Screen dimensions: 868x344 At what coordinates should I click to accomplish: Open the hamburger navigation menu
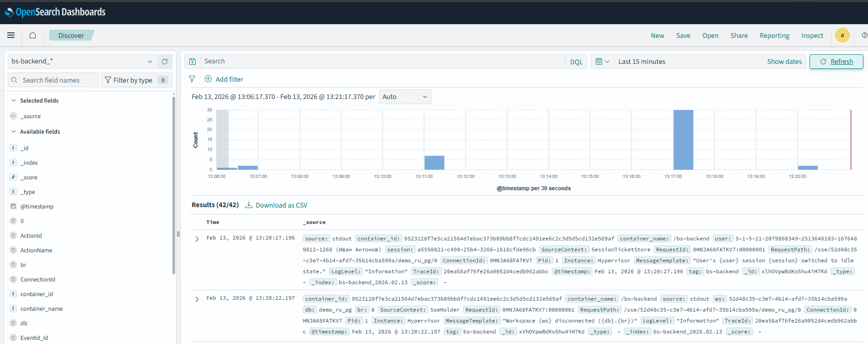11,35
